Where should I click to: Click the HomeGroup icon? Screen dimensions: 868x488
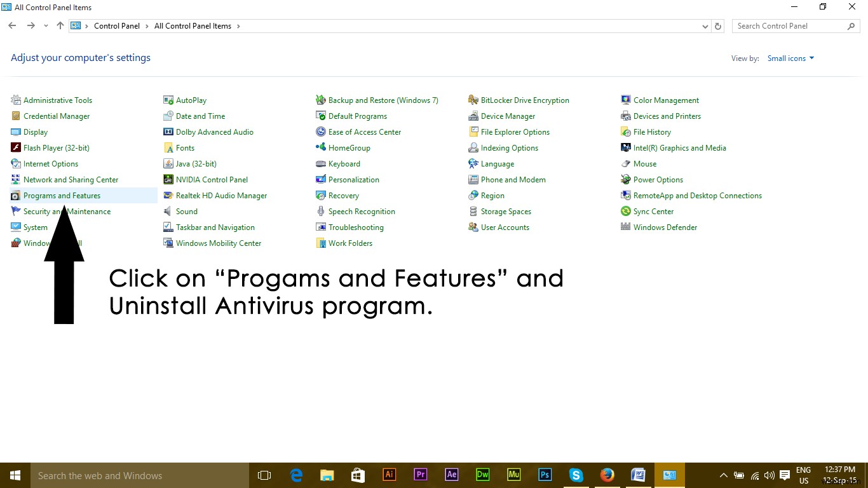point(321,147)
